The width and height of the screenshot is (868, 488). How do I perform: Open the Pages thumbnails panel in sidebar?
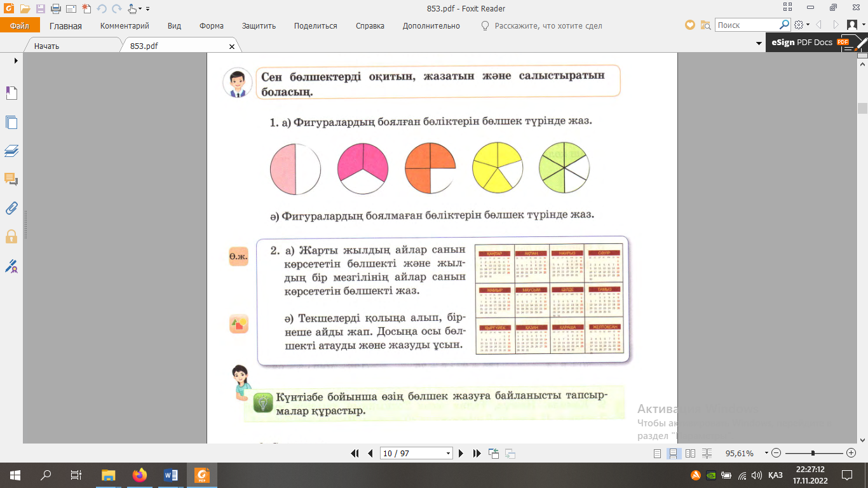[11, 123]
